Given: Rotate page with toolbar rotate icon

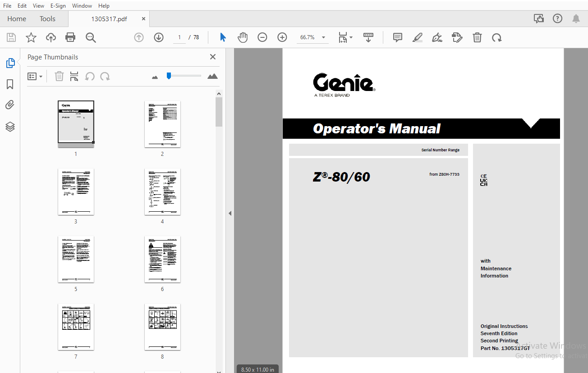Looking at the screenshot, I should pos(497,37).
